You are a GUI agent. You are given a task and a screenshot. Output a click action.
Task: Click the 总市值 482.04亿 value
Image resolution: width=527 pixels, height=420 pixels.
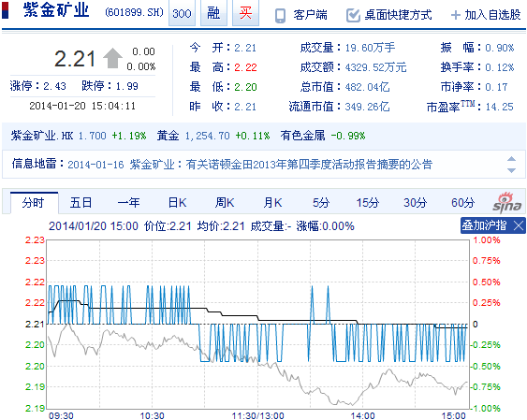[x=367, y=87]
